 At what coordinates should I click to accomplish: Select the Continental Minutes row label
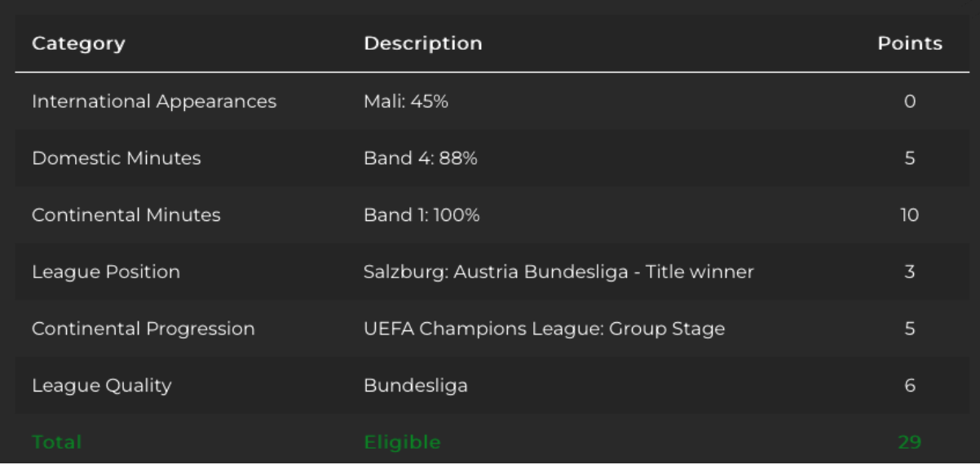click(126, 215)
